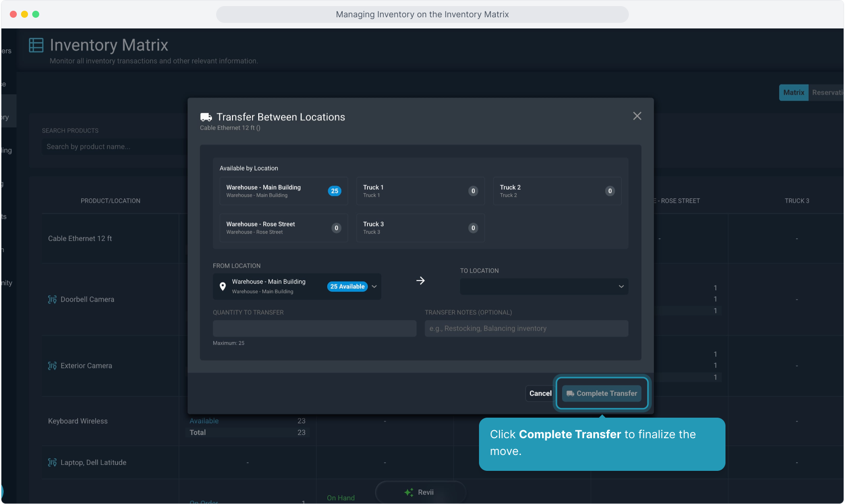Click the location pin icon in From Location
The width and height of the screenshot is (845, 504).
click(223, 287)
